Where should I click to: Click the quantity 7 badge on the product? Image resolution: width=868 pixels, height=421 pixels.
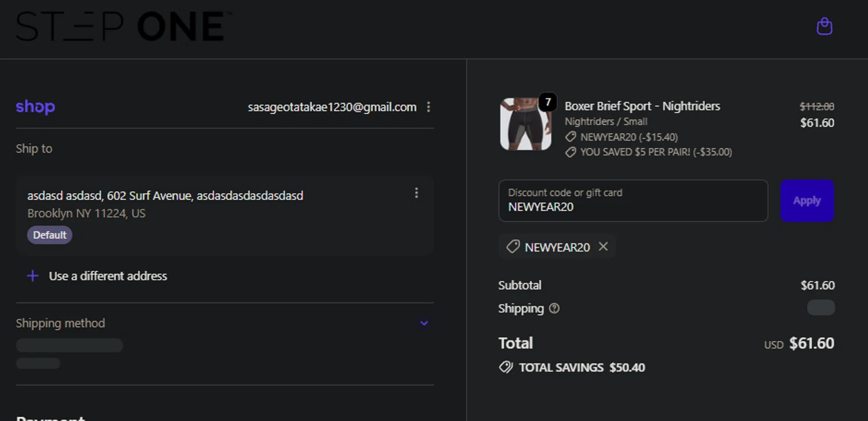(547, 103)
